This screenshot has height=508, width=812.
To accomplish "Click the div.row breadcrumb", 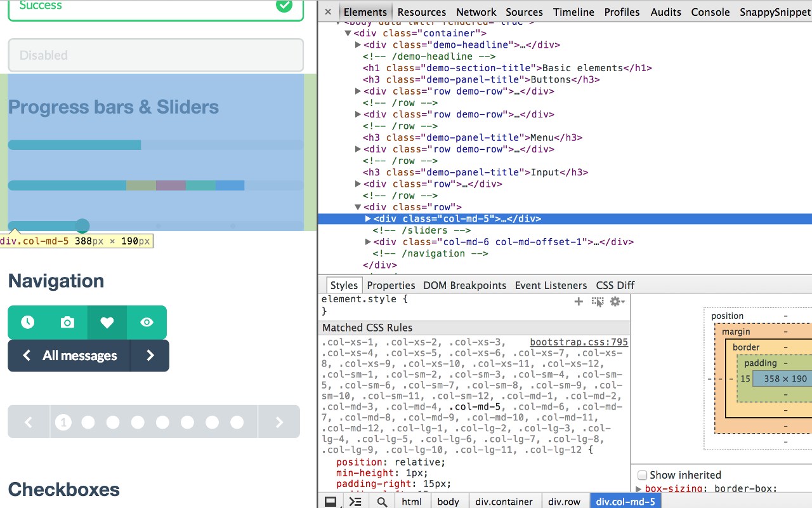I will [x=564, y=502].
